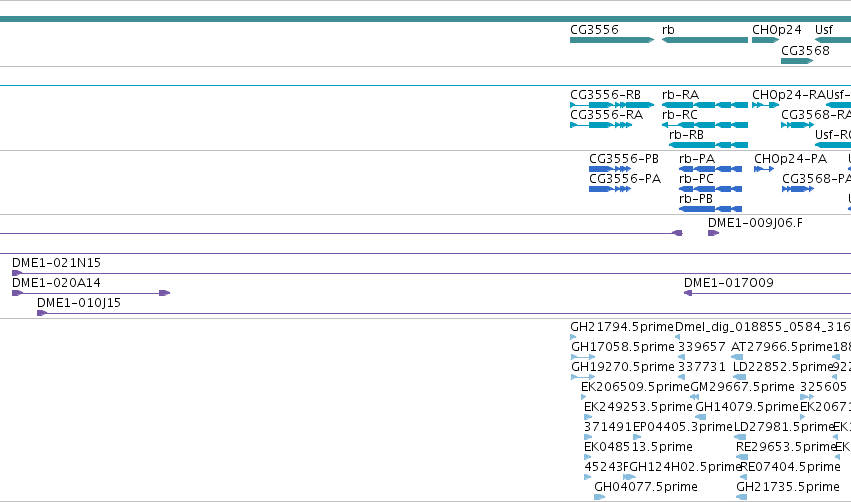Viewport: 851px width, 502px height.
Task: Click the CG3568 gene bar
Action: click(797, 61)
